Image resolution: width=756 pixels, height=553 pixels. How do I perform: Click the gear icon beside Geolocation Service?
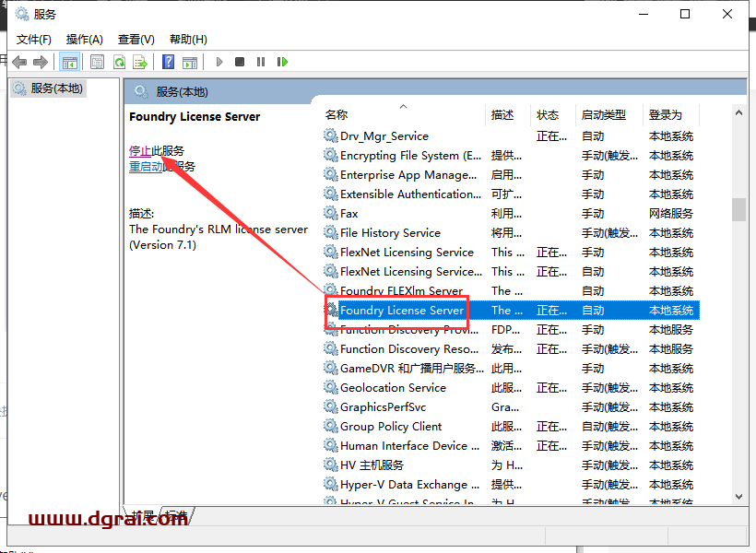click(x=330, y=387)
